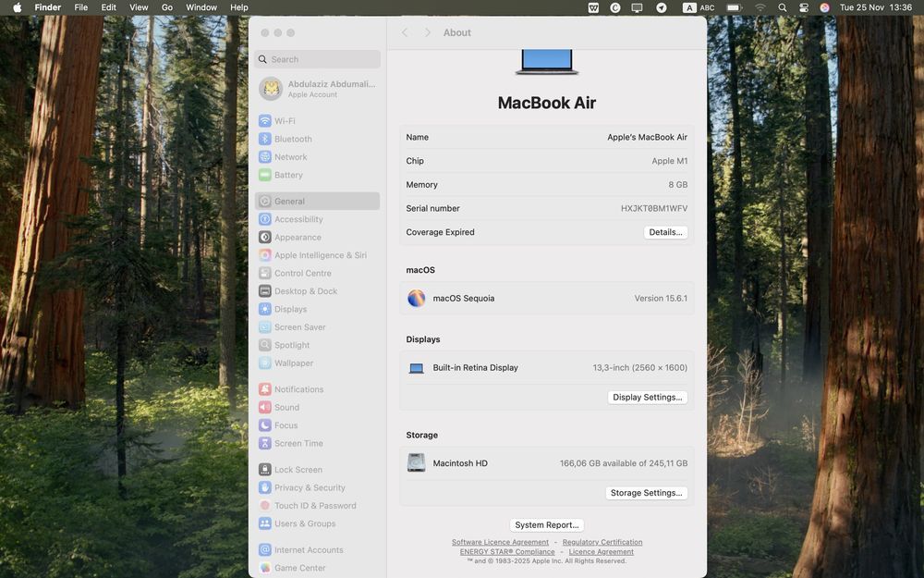Open the Edit menu
Viewport: 924px width, 578px height.
(108, 7)
